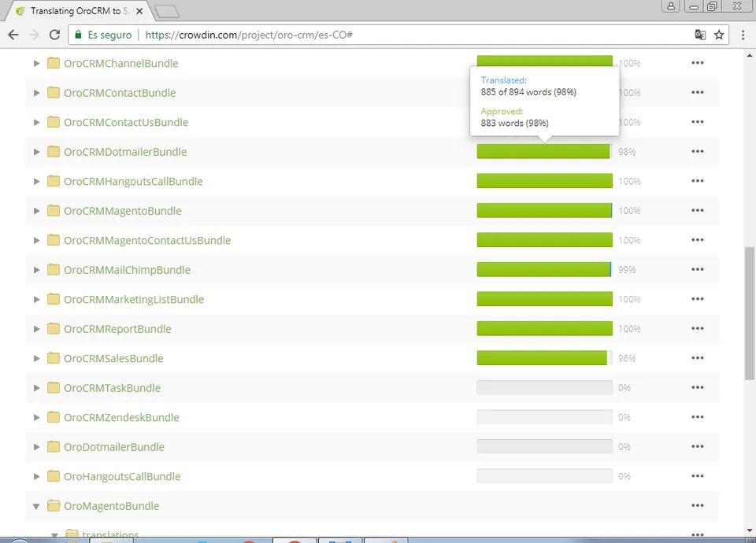Click the OroCRMReportBundle folder icon
Image resolution: width=756 pixels, height=543 pixels.
[x=53, y=329]
